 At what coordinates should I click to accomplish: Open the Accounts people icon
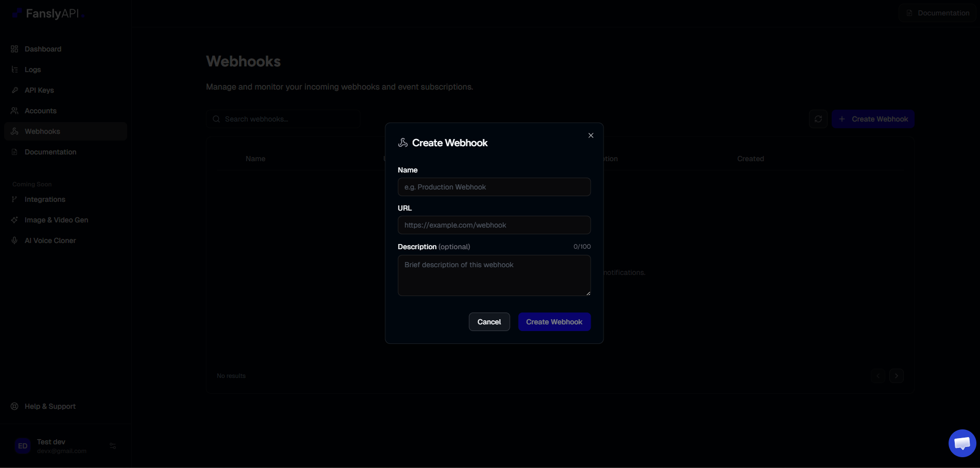[x=14, y=110]
